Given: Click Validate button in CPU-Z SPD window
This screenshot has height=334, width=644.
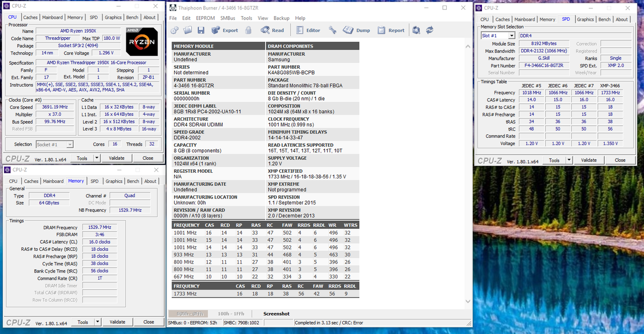Looking at the screenshot, I should point(589,160).
